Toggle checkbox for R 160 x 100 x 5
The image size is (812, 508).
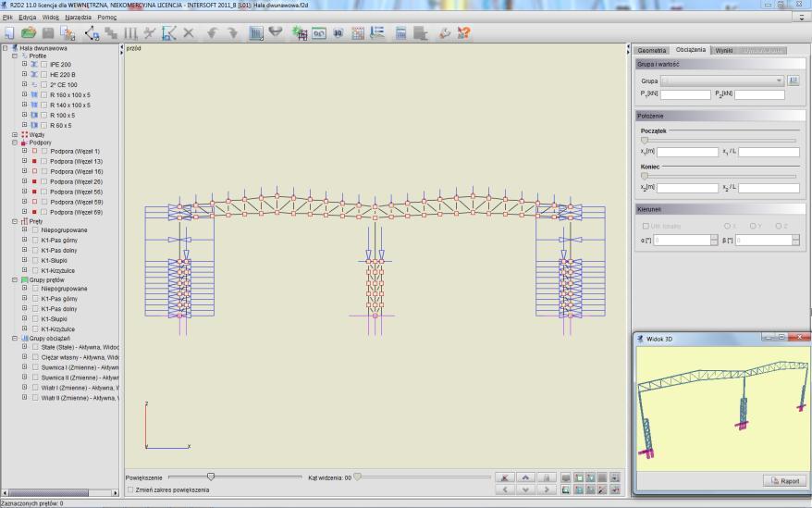pos(44,95)
